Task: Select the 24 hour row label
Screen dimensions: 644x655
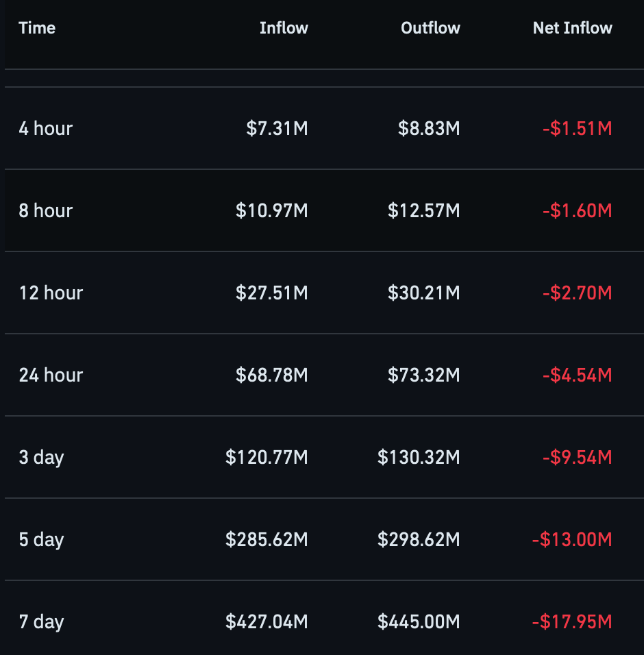Action: 51,375
